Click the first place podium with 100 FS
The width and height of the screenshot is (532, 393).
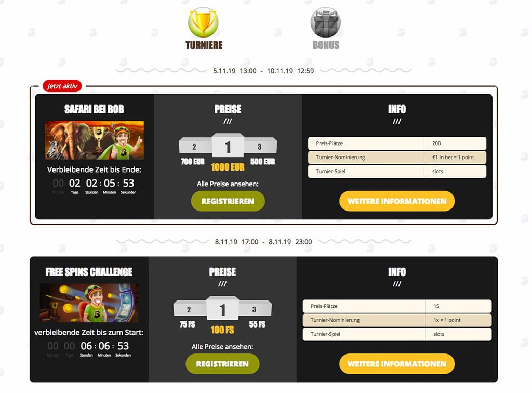pyautogui.click(x=222, y=308)
